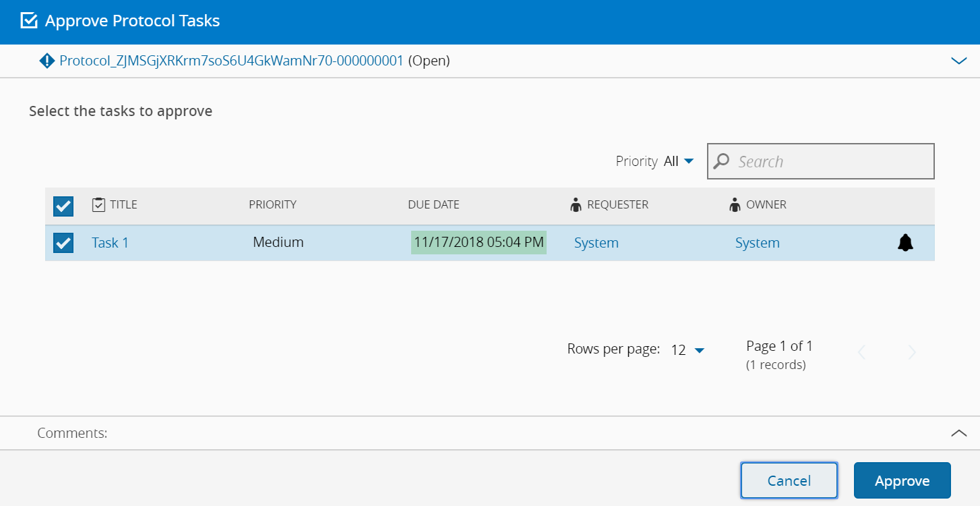The height and width of the screenshot is (506, 980).
Task: Click the Owner column person icon
Action: [x=735, y=205]
